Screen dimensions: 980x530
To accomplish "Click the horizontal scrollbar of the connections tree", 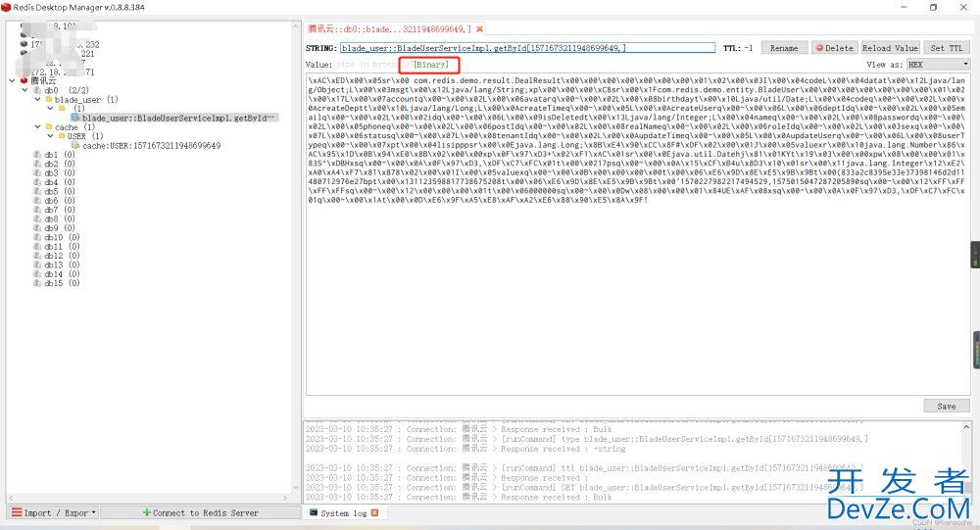I will tap(149, 498).
